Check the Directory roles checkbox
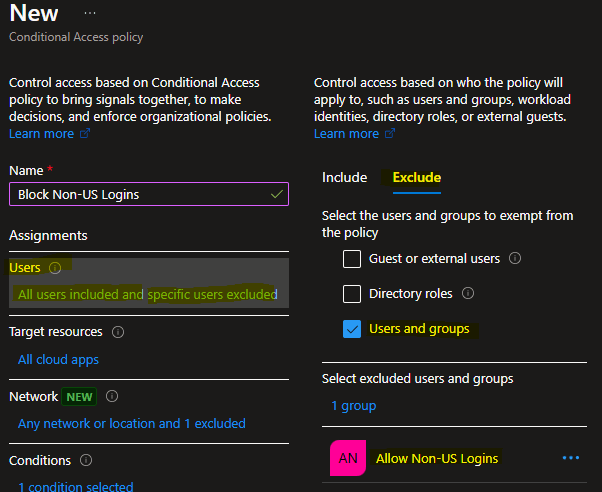This screenshot has height=492, width=602. coord(352,294)
